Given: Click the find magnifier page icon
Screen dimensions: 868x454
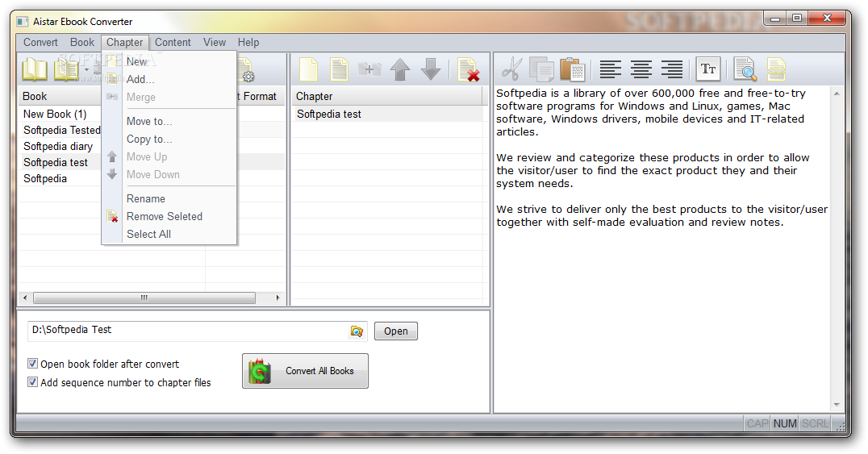Looking at the screenshot, I should point(745,69).
